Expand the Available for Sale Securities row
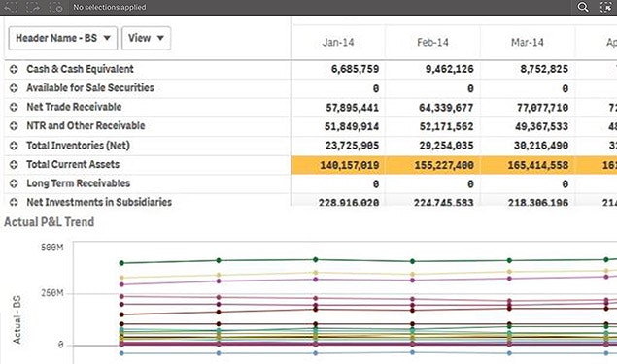The width and height of the screenshot is (617, 364). (14, 88)
